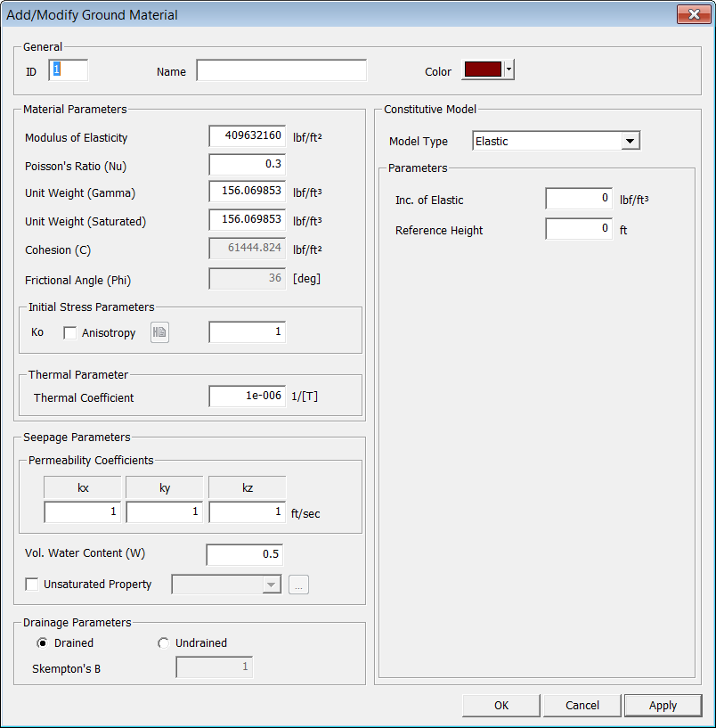This screenshot has width=716, height=728.
Task: Enable the Anisotropy checkbox
Action: click(69, 332)
